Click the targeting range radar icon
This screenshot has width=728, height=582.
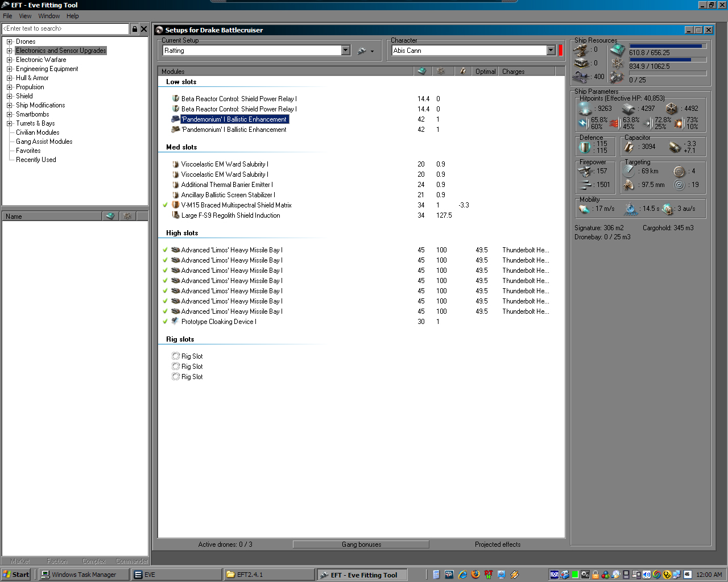(x=629, y=171)
